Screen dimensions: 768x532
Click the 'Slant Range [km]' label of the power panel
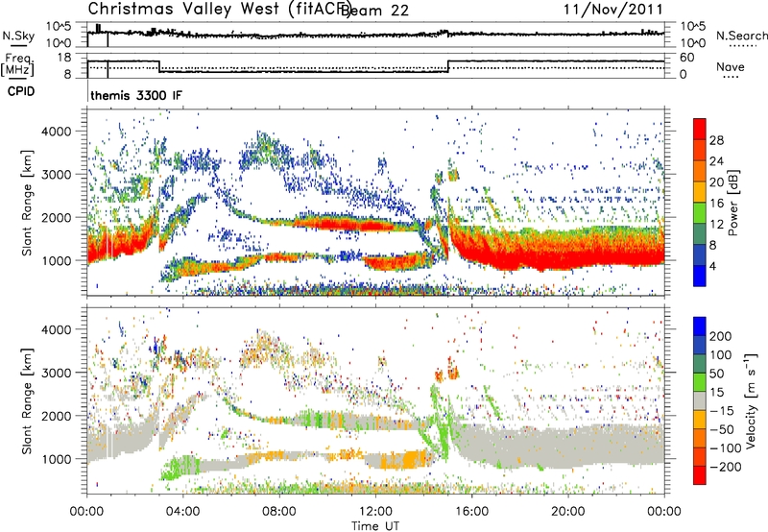[x=27, y=203]
